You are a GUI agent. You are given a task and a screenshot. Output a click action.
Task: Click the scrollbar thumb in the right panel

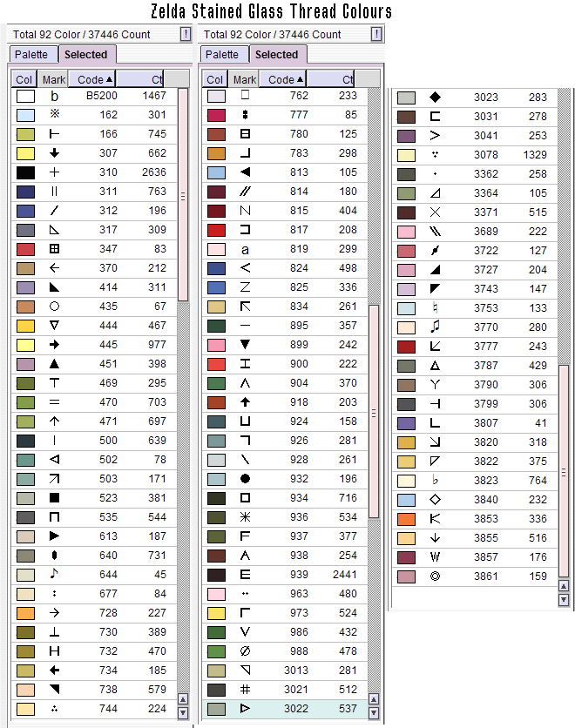[x=564, y=470]
